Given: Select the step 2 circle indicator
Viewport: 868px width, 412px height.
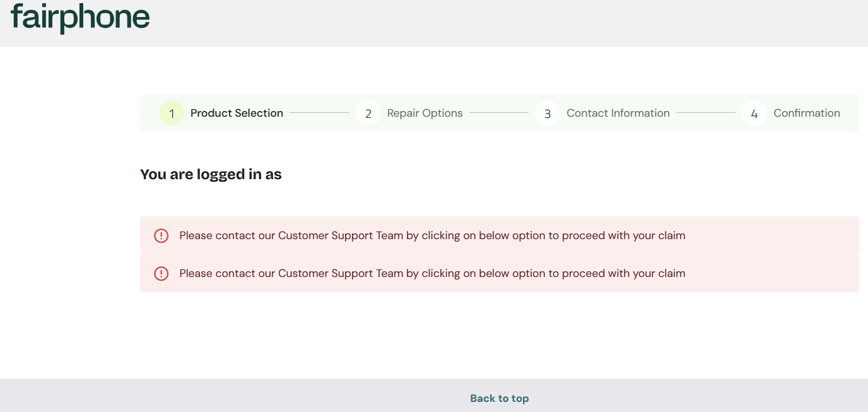Looking at the screenshot, I should [x=368, y=114].
